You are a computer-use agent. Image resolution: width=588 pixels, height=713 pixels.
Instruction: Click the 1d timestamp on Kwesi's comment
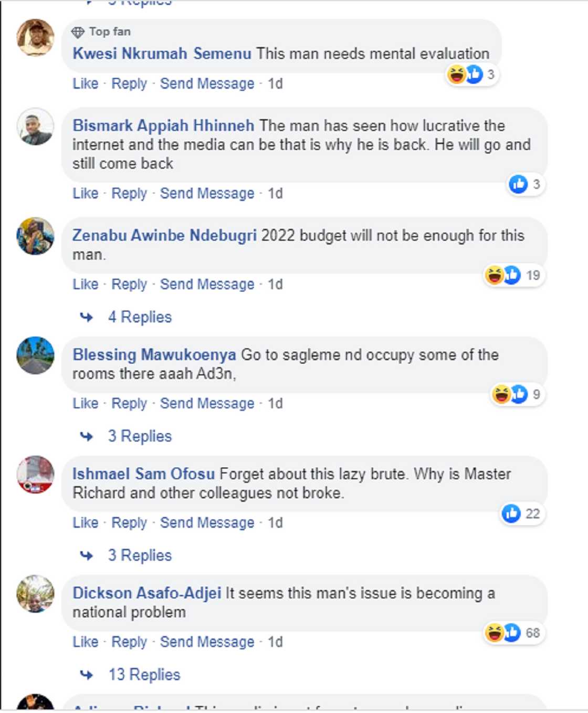[275, 83]
